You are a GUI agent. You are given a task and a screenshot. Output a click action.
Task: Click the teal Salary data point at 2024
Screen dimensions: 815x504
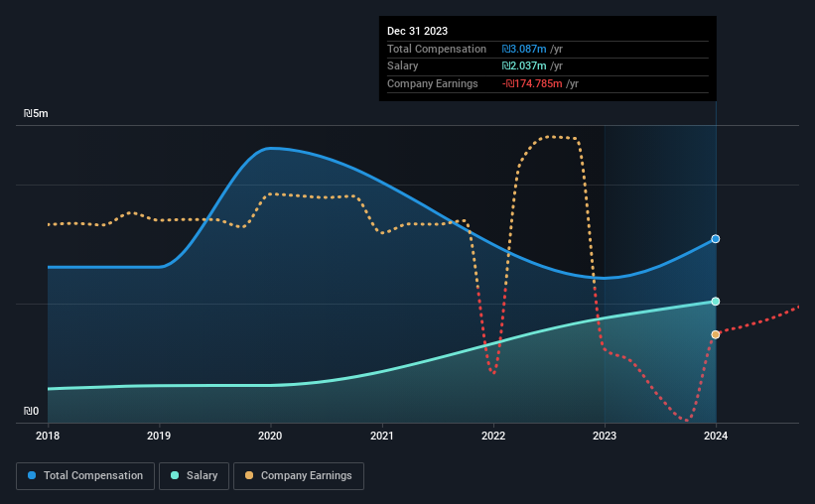[x=716, y=302]
